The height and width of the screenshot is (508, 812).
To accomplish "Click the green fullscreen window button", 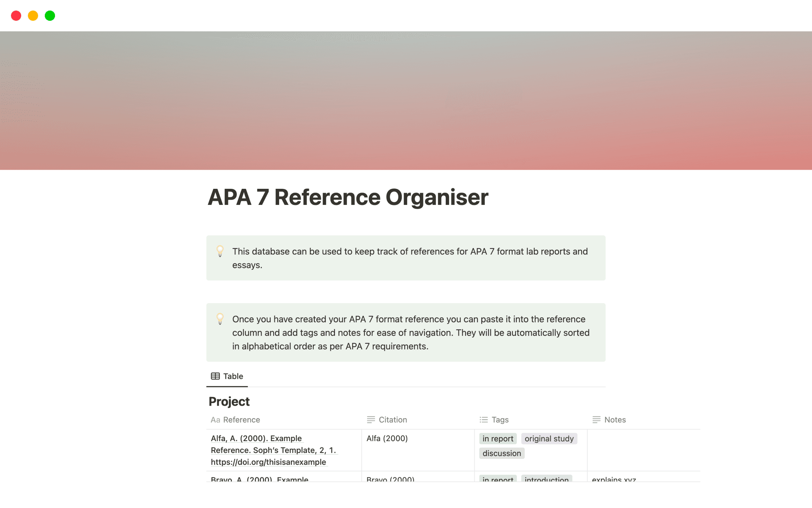I will (x=50, y=16).
